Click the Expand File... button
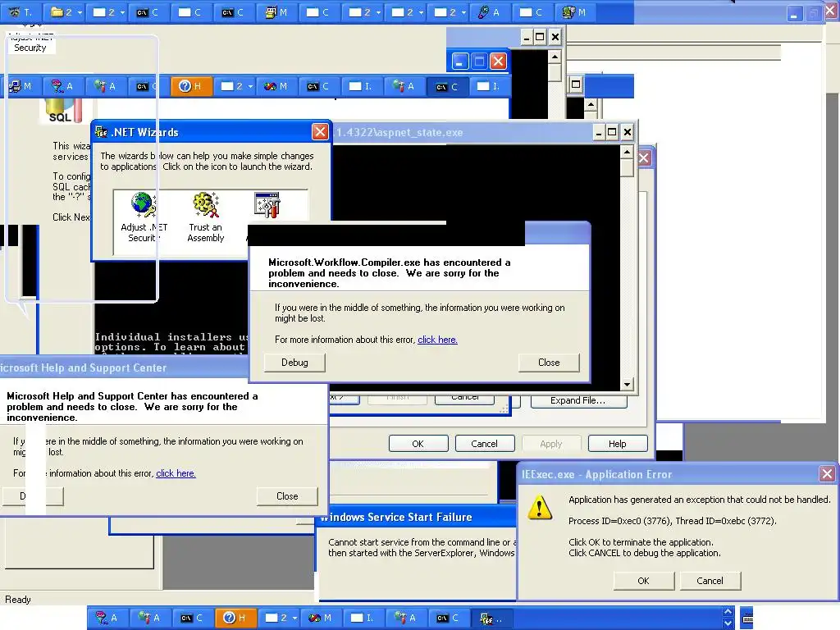 [x=578, y=400]
